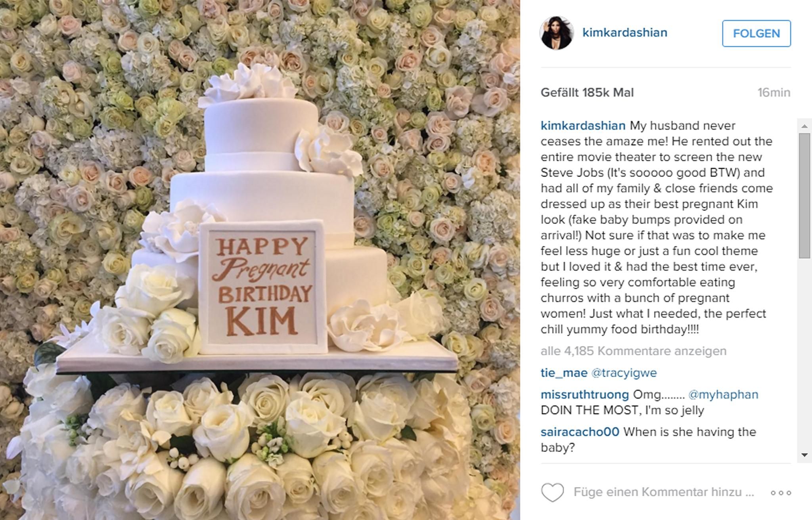This screenshot has width=812, height=520.
Task: Open tie_mae commenter profile
Action: click(564, 373)
